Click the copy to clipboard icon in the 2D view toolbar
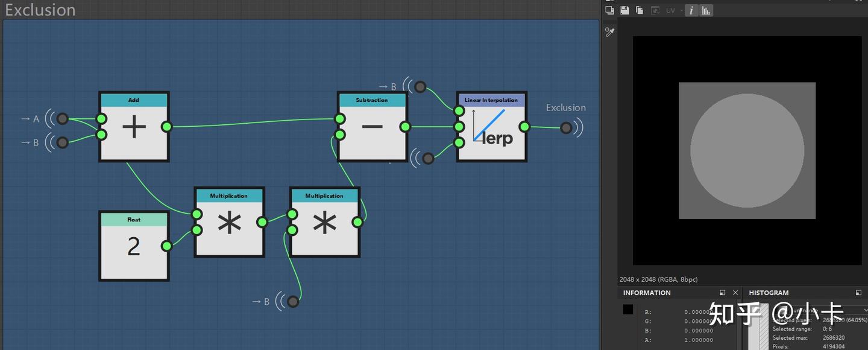Image resolution: width=868 pixels, height=350 pixels. pos(640,10)
